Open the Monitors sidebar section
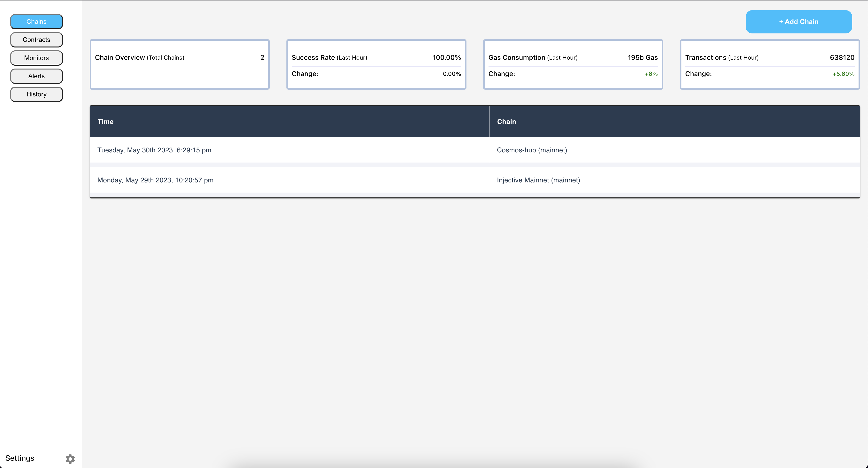The image size is (868, 468). tap(36, 58)
